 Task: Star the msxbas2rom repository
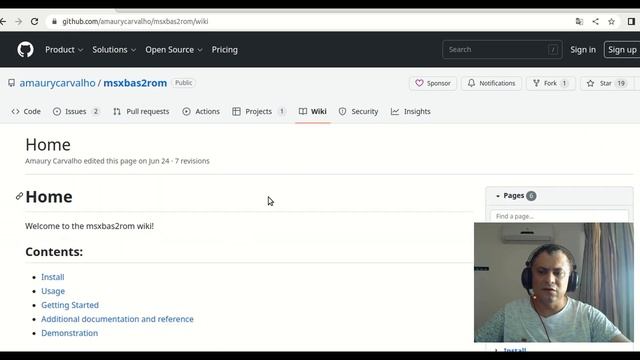pos(606,83)
